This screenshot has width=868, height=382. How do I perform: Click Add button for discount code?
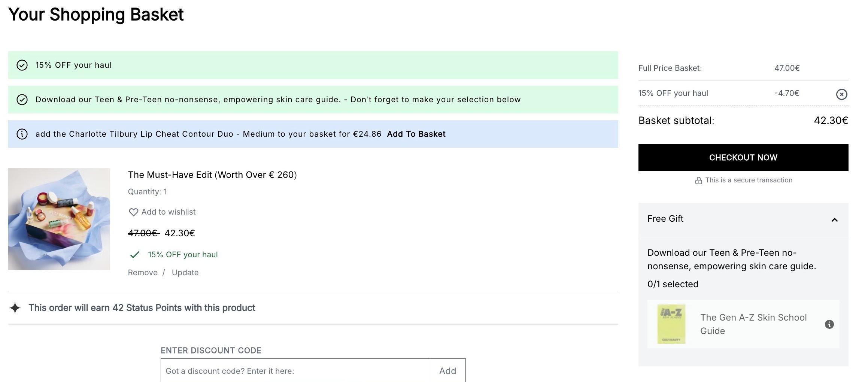(x=447, y=371)
